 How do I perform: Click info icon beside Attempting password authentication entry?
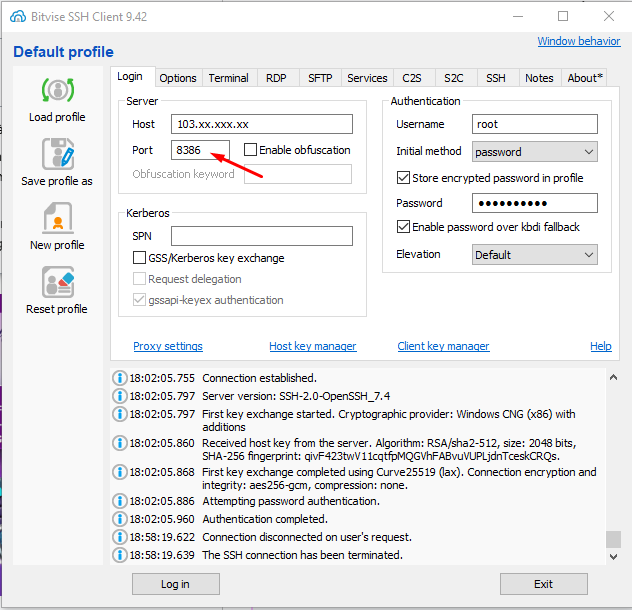coord(120,501)
